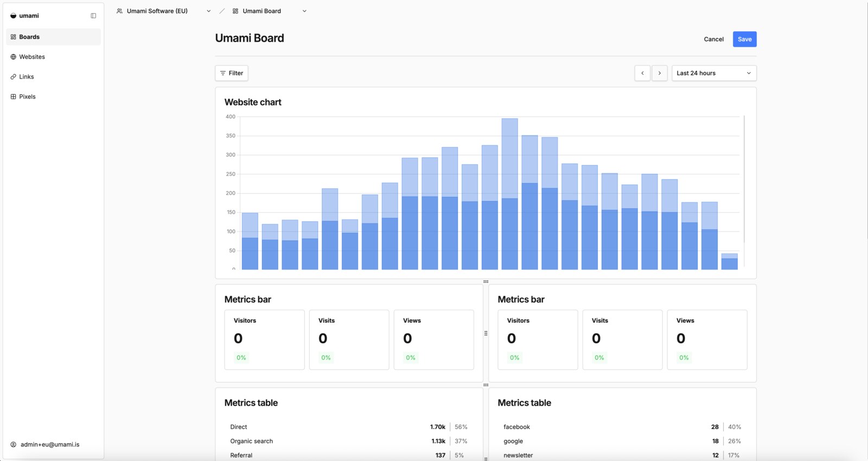Image resolution: width=868 pixels, height=461 pixels.
Task: Click the 18 value for google
Action: [x=716, y=441]
